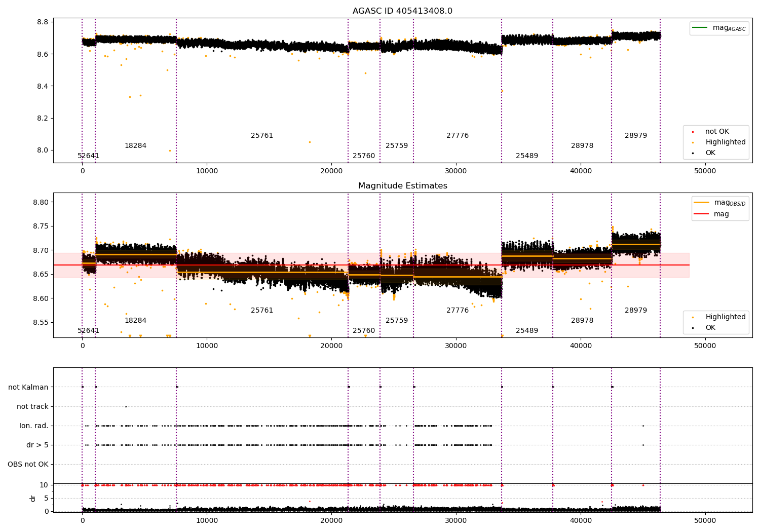Click 'Highlighted' legend entry in middle plot
The width and height of the screenshot is (760, 532).
click(719, 317)
